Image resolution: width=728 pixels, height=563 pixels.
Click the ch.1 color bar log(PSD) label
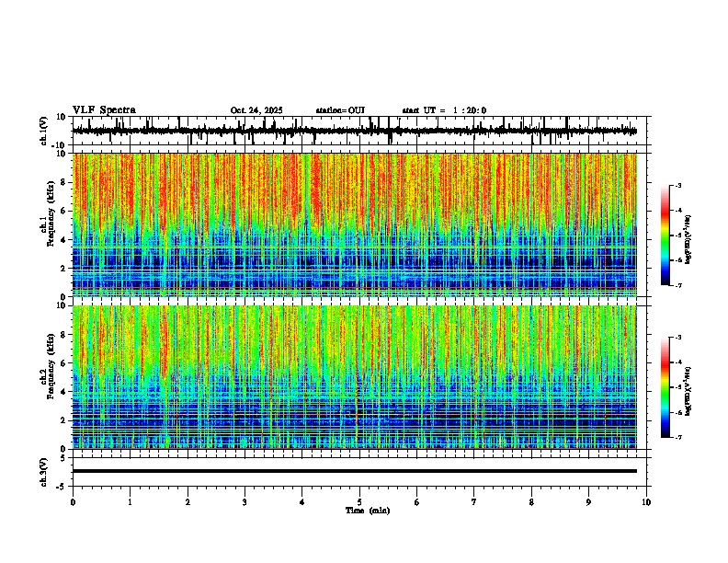688,239
